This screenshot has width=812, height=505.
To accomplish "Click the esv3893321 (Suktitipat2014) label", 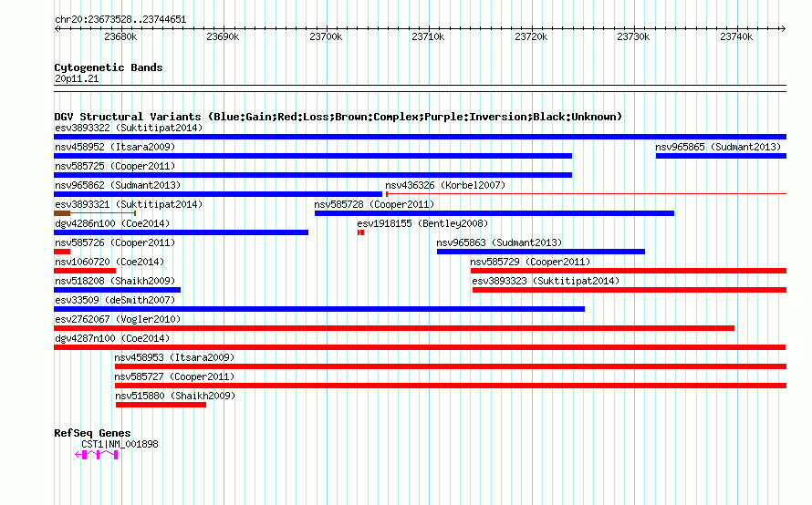I will [x=129, y=204].
